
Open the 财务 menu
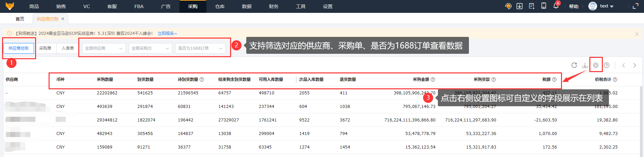[274, 6]
